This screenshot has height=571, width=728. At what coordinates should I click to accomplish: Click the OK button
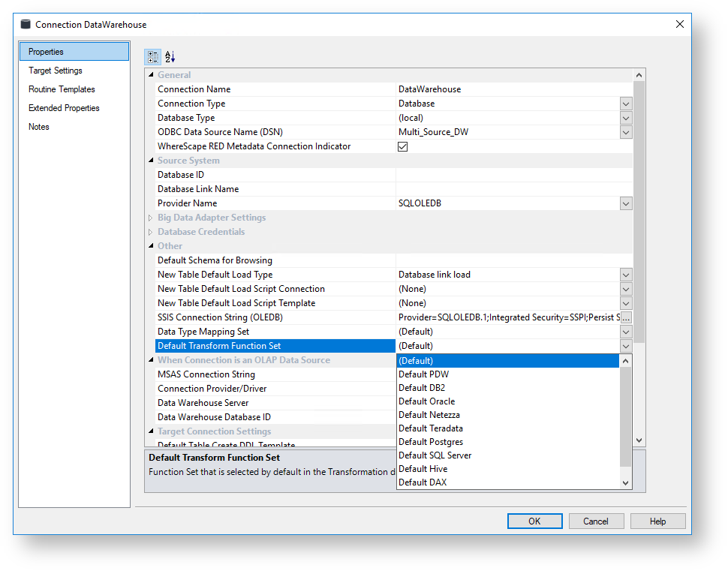[535, 521]
